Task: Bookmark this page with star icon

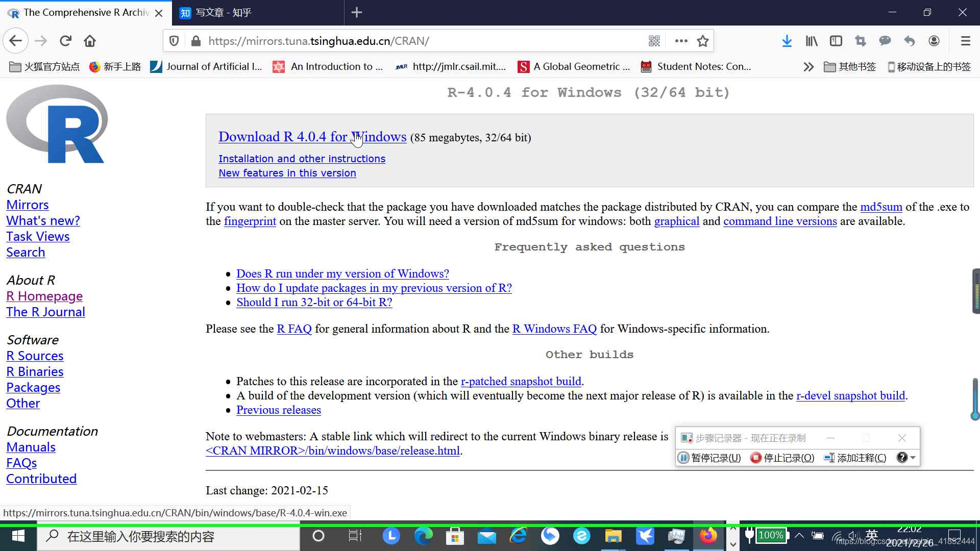Action: click(x=703, y=41)
